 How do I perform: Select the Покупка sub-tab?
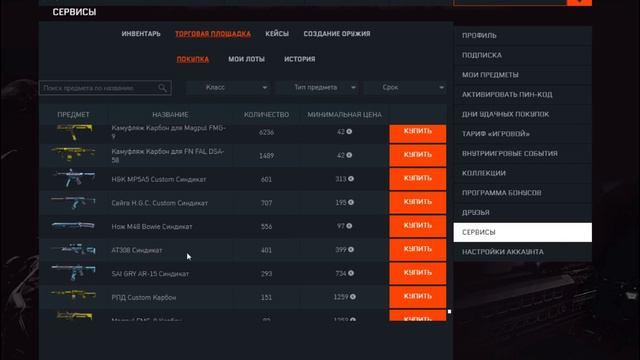pyautogui.click(x=193, y=59)
